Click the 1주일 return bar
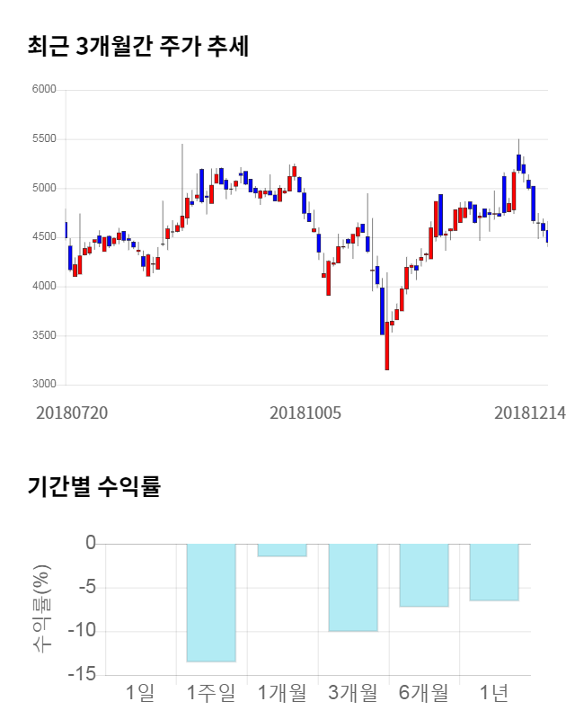The height and width of the screenshot is (728, 575). point(211,602)
